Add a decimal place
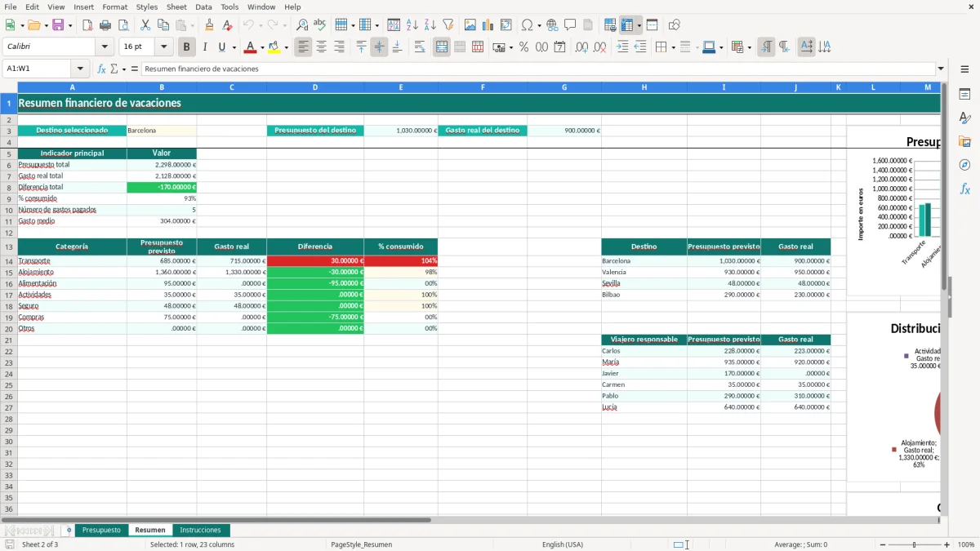The width and height of the screenshot is (980, 551). pos(581,47)
